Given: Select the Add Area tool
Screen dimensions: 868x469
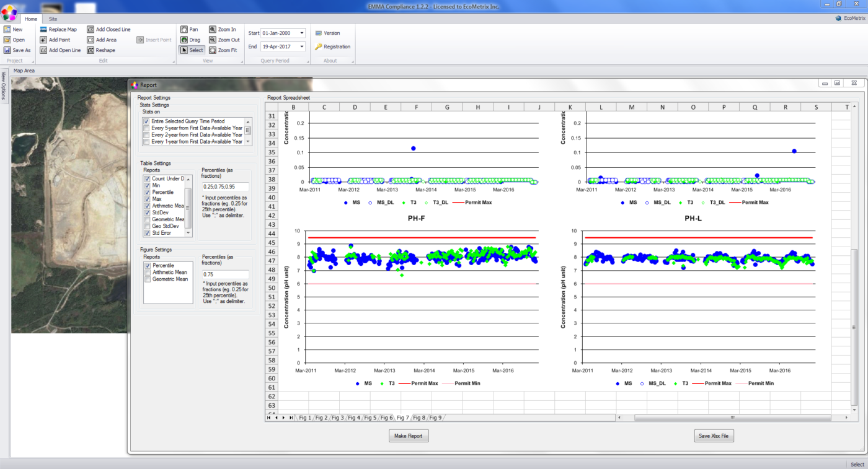Looking at the screenshot, I should (x=101, y=40).
